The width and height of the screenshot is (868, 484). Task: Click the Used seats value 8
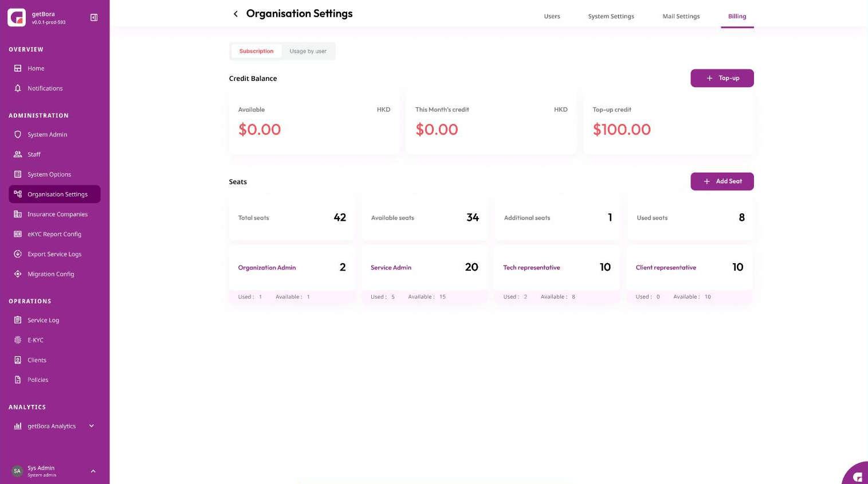point(742,217)
